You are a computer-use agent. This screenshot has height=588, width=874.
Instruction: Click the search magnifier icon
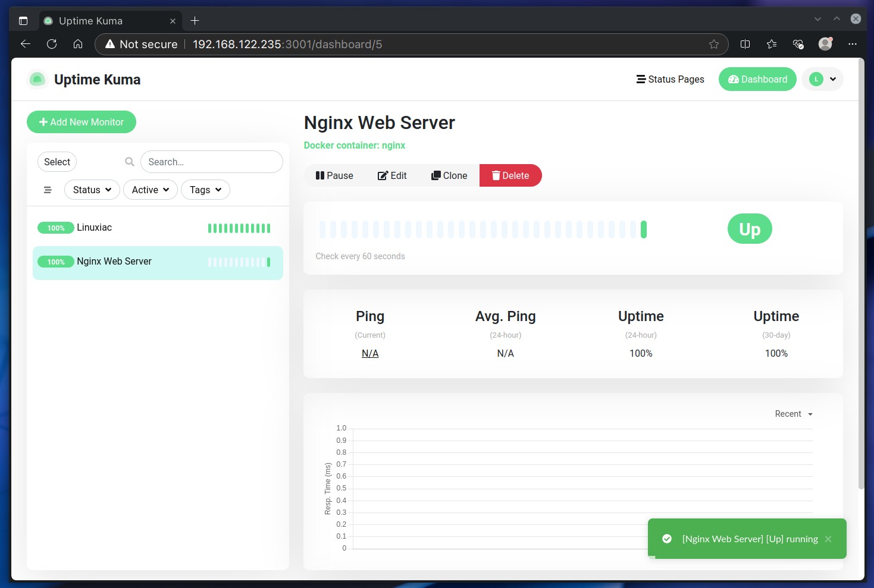(x=130, y=162)
